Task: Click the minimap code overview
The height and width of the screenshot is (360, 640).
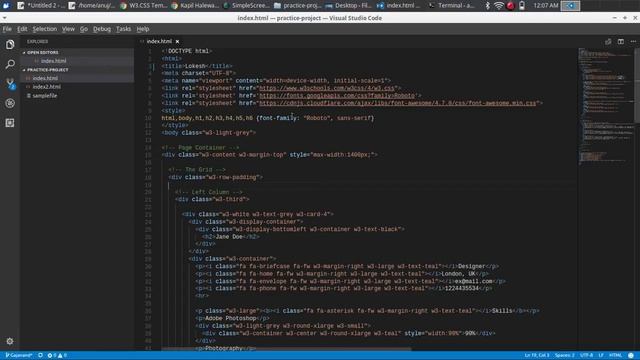Action: coord(606,106)
